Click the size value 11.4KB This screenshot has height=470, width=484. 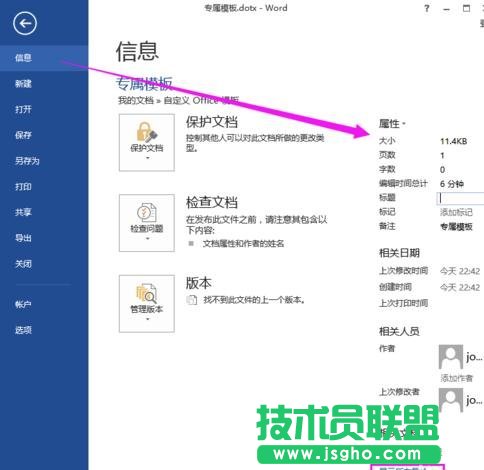453,141
